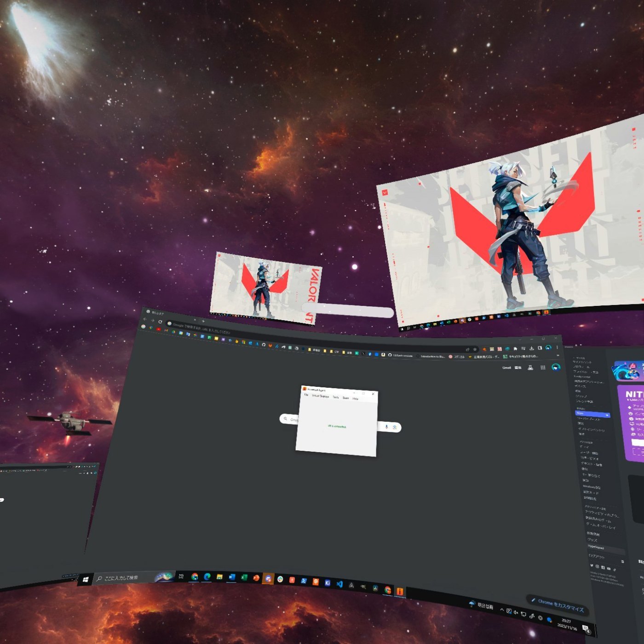Start voice search with microphone icon

(x=386, y=426)
